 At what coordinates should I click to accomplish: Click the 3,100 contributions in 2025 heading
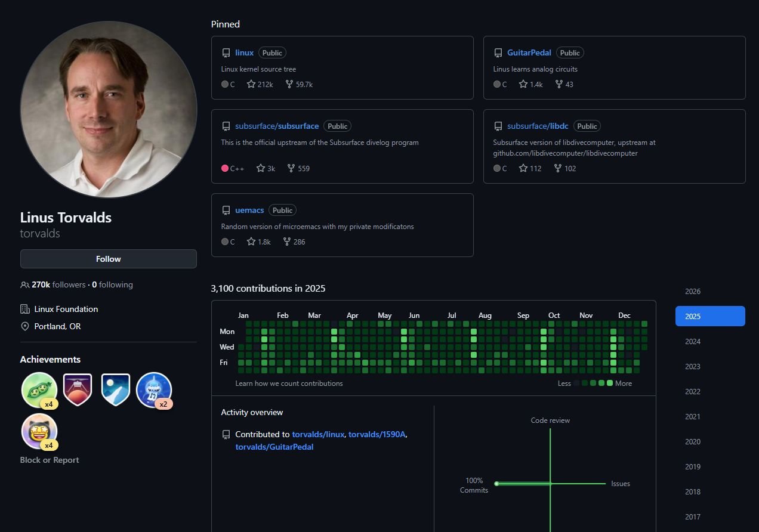click(x=268, y=288)
